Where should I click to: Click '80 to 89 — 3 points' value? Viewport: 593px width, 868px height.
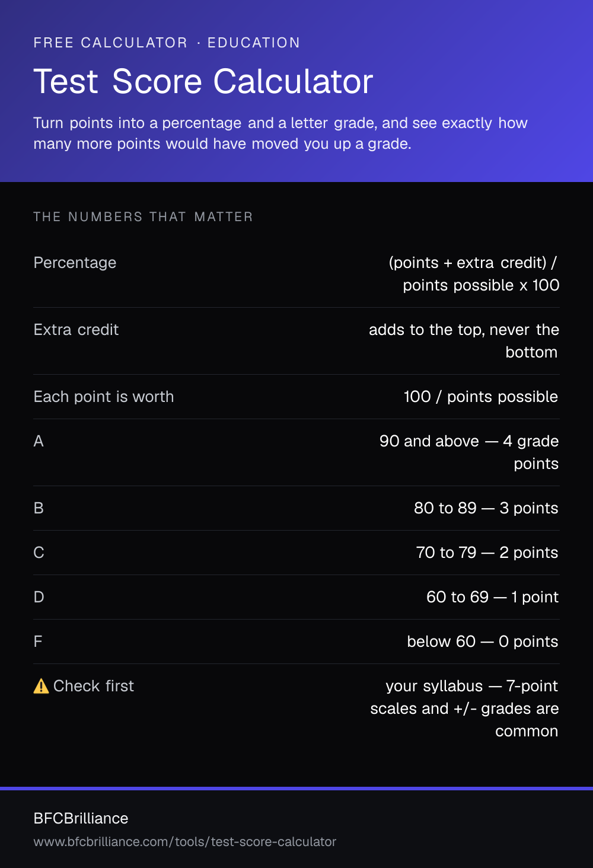point(486,508)
